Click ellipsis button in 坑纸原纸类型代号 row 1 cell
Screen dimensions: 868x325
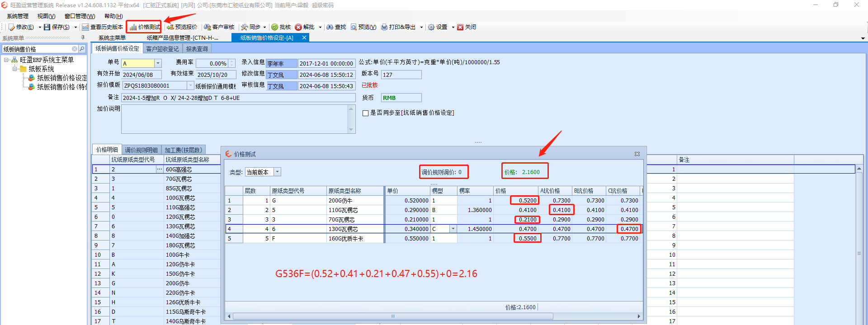(x=159, y=169)
